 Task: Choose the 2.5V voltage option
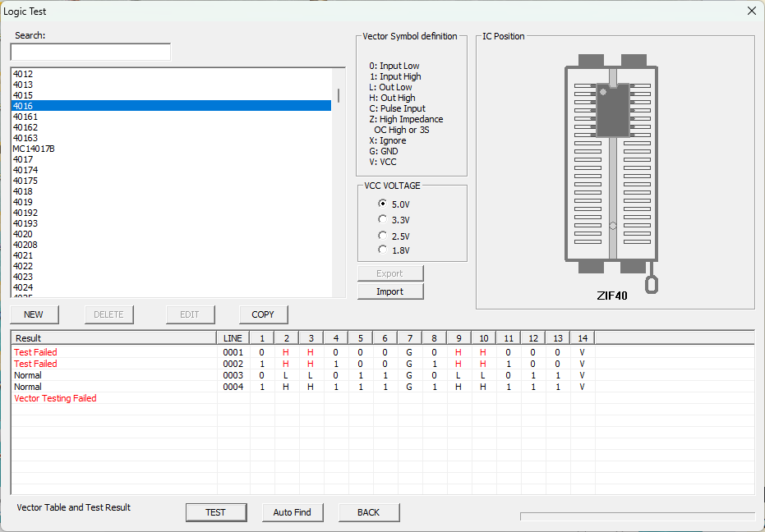pyautogui.click(x=382, y=236)
